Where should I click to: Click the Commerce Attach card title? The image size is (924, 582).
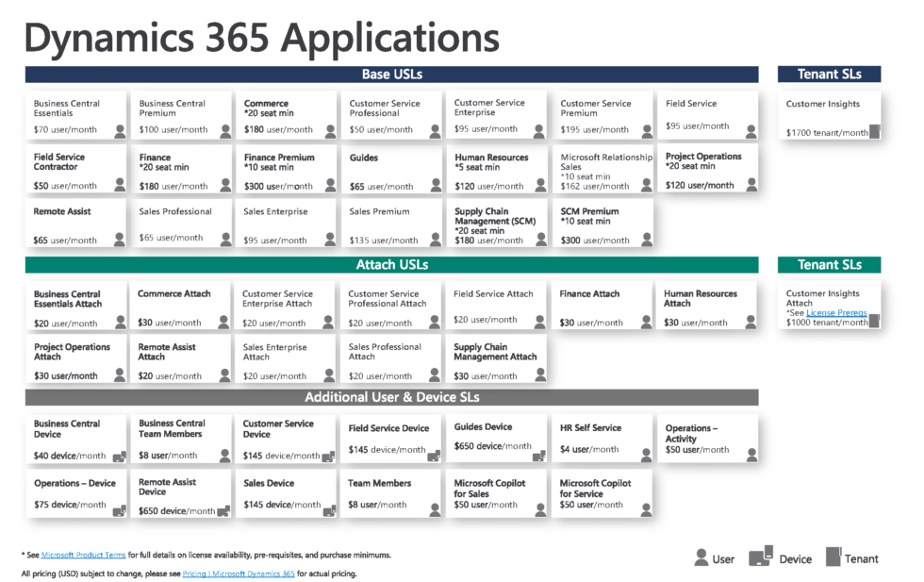coord(173,293)
